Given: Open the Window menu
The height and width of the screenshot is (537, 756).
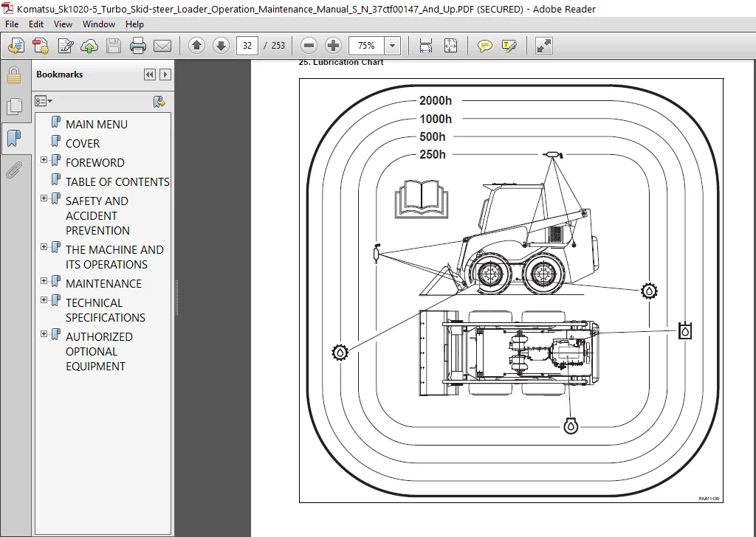Looking at the screenshot, I should point(98,24).
